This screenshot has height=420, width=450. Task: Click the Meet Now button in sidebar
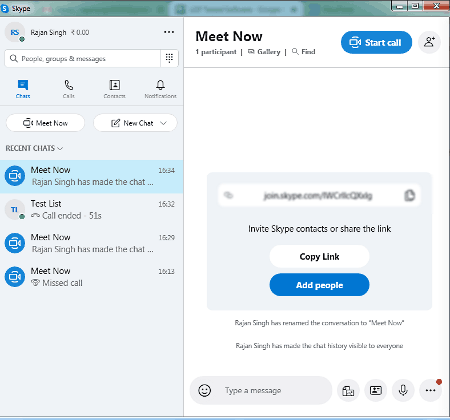pos(45,123)
